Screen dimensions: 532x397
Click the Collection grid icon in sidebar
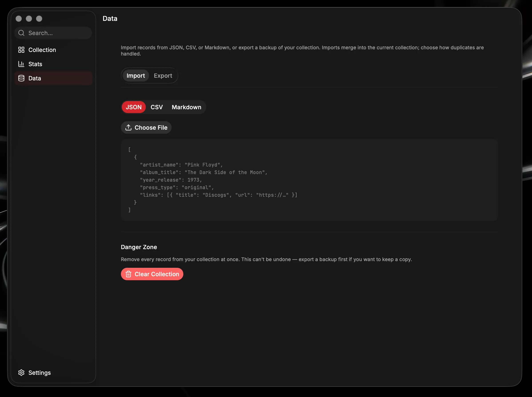click(21, 50)
